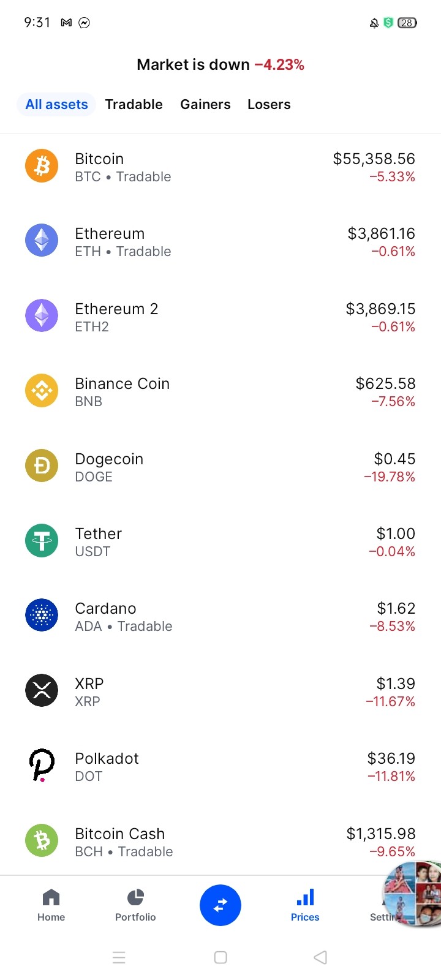Screen dimensions: 441x980
Task: Tap the black XRP logo icon
Action: click(42, 690)
